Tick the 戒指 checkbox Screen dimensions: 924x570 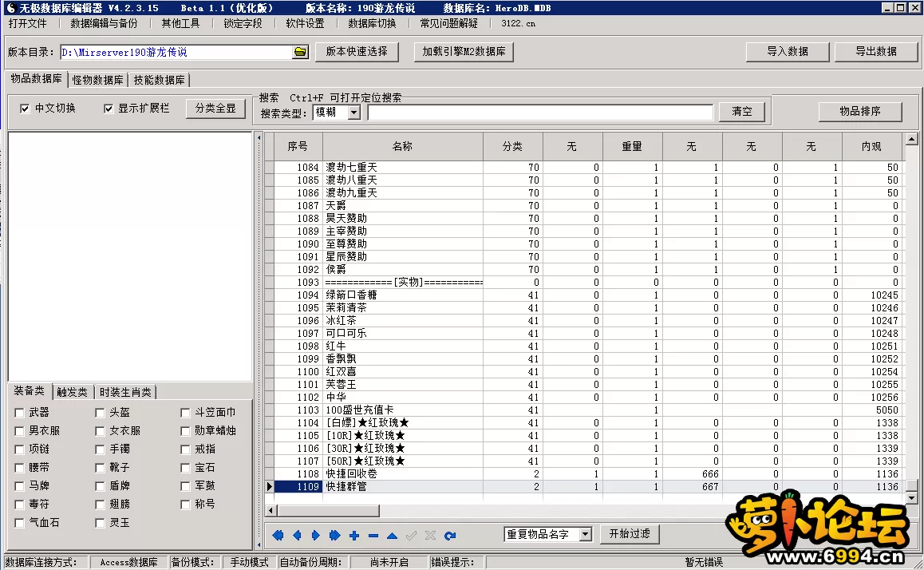[x=186, y=449]
